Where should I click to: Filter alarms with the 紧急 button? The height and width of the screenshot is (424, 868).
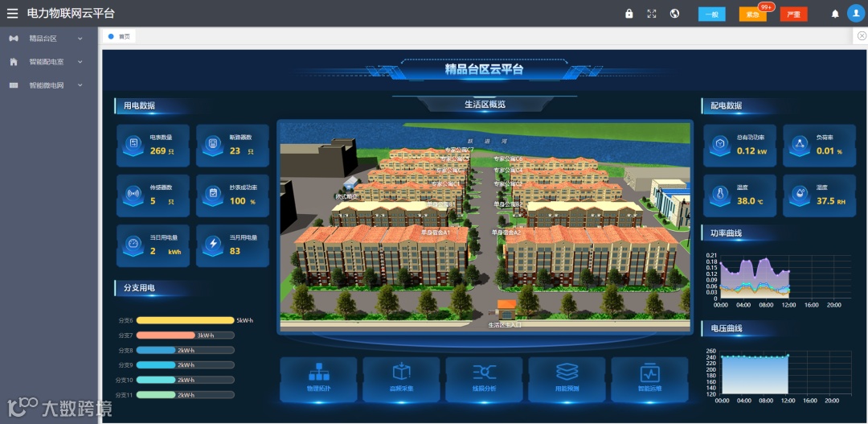pos(753,14)
